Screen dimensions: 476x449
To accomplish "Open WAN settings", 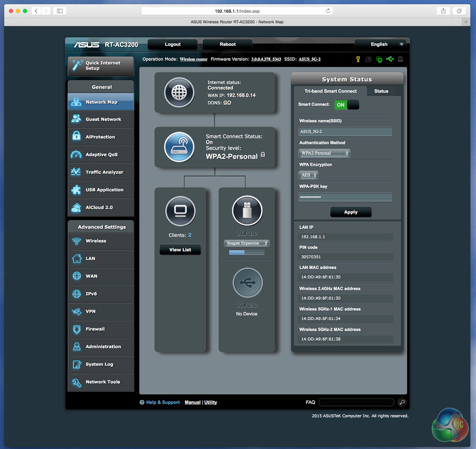I will tap(101, 276).
